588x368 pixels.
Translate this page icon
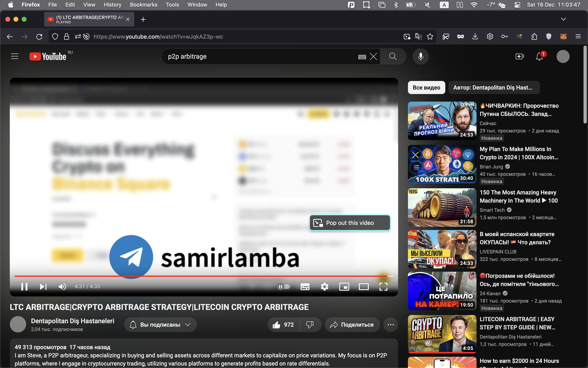coord(418,37)
